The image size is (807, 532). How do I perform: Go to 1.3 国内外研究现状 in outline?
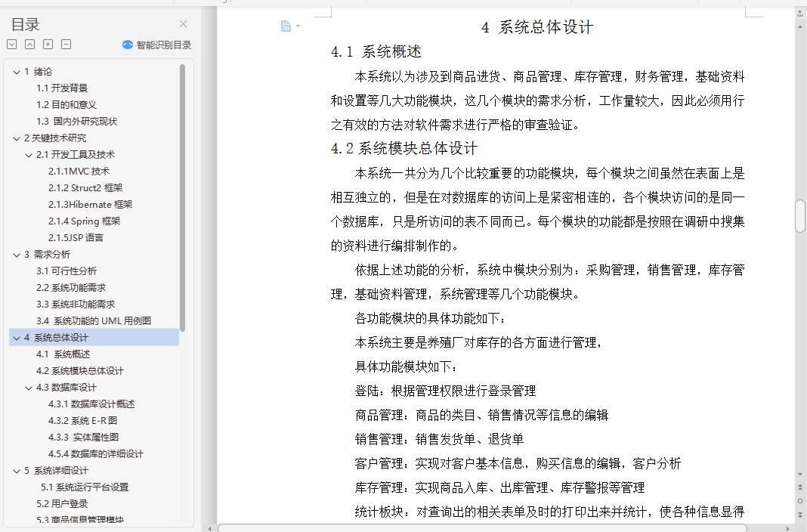[76, 122]
